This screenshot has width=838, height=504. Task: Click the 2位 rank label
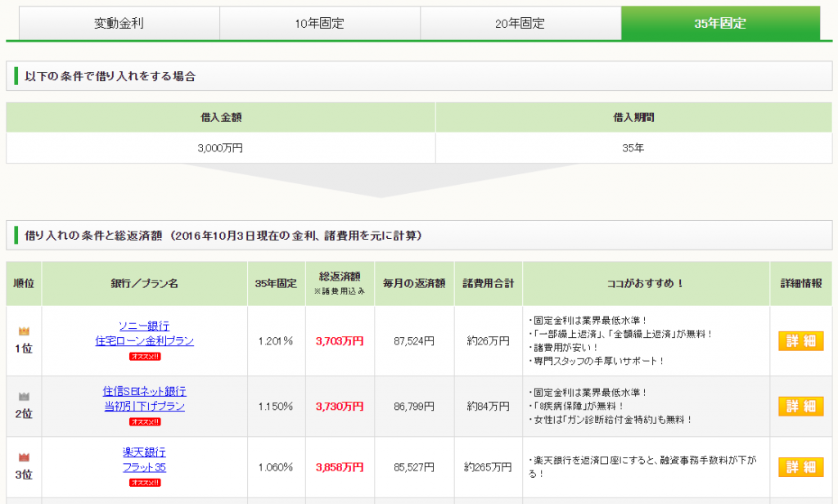tap(24, 414)
